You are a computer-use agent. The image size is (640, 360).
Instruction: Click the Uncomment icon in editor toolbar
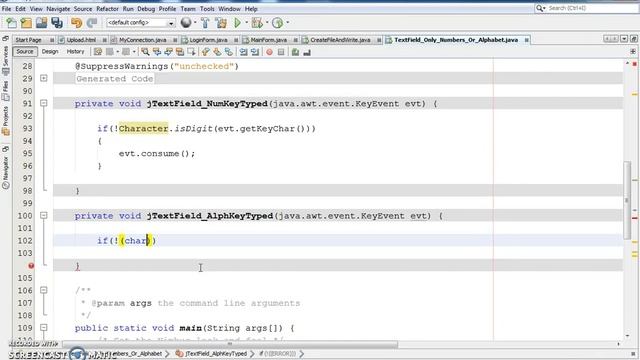point(307,52)
